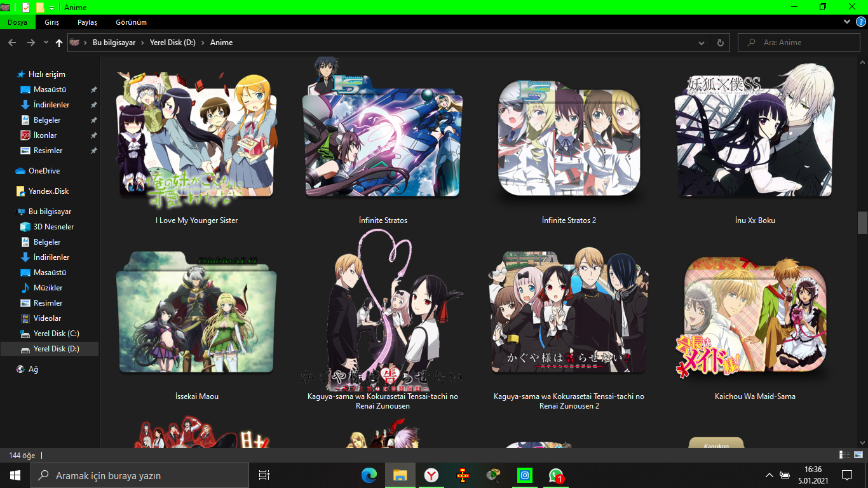Launch Yandex Browser from the taskbar
The height and width of the screenshot is (488, 868).
(431, 475)
